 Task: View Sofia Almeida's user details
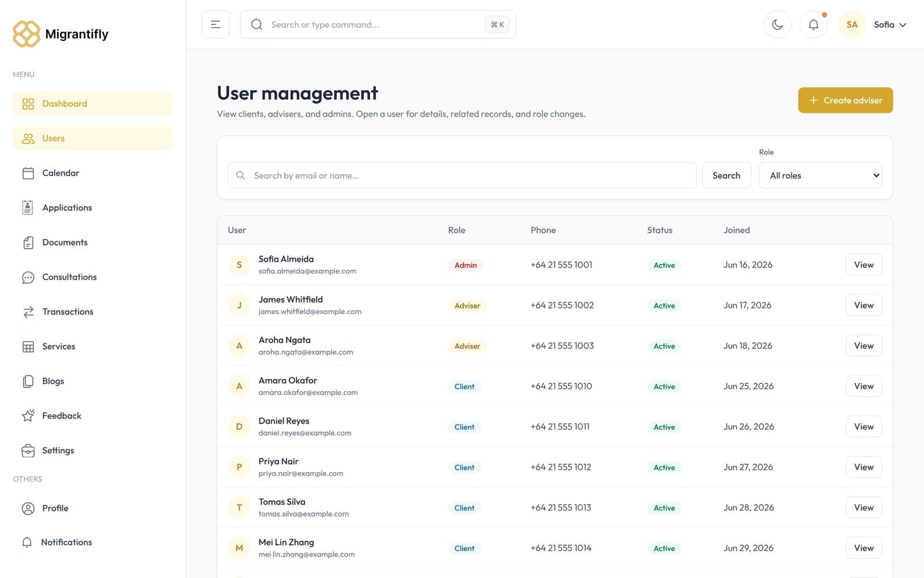pos(864,265)
